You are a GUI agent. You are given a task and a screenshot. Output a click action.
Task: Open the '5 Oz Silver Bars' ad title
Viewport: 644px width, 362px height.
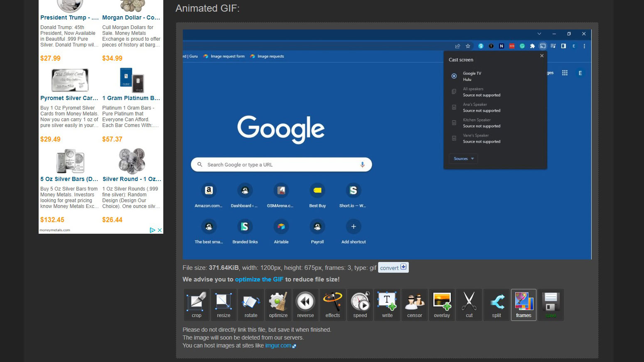pyautogui.click(x=69, y=179)
